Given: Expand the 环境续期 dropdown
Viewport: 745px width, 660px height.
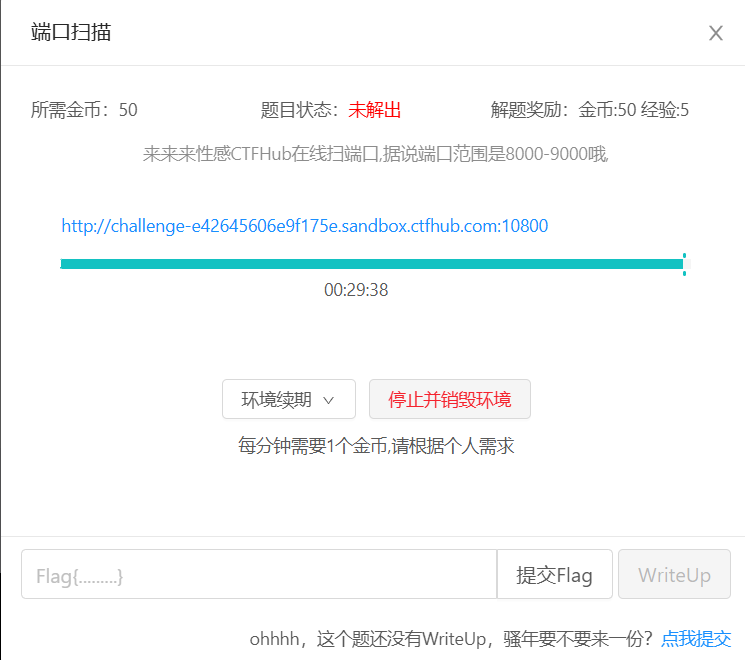Looking at the screenshot, I should click(289, 400).
